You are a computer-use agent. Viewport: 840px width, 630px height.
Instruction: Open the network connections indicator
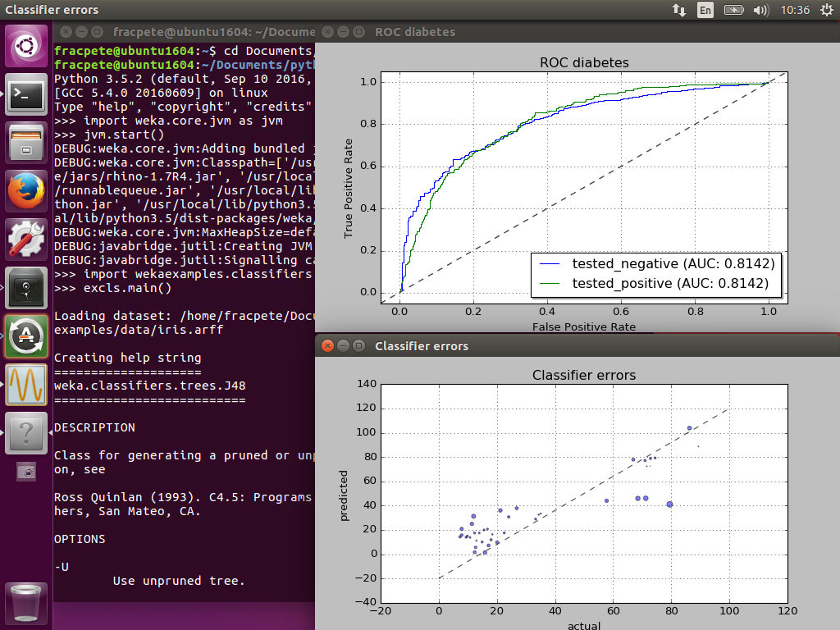[679, 10]
